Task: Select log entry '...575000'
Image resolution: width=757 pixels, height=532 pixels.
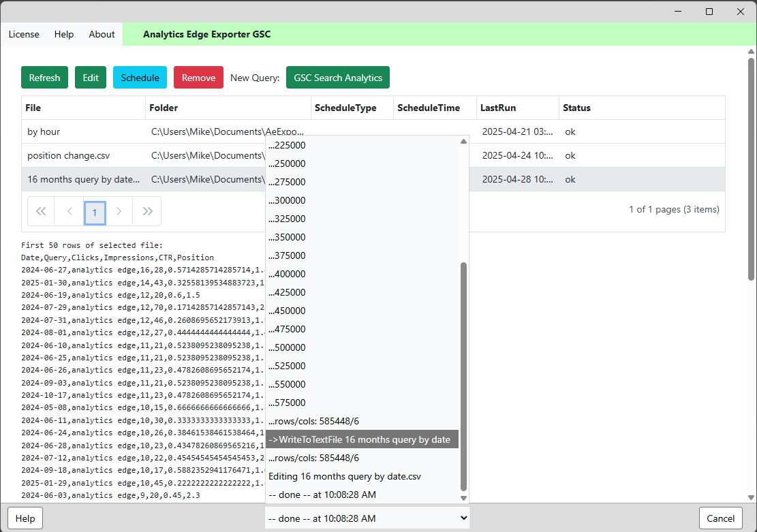Action: coord(362,402)
